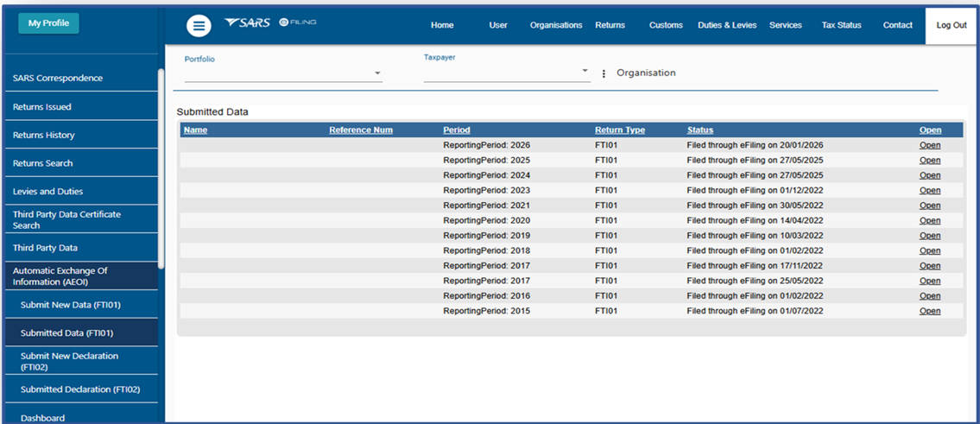Expand the Portfolio dropdown

pos(377,74)
